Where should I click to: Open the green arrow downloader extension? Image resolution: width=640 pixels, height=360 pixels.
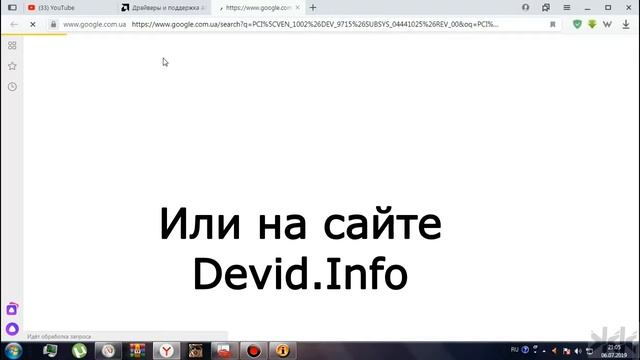click(592, 24)
